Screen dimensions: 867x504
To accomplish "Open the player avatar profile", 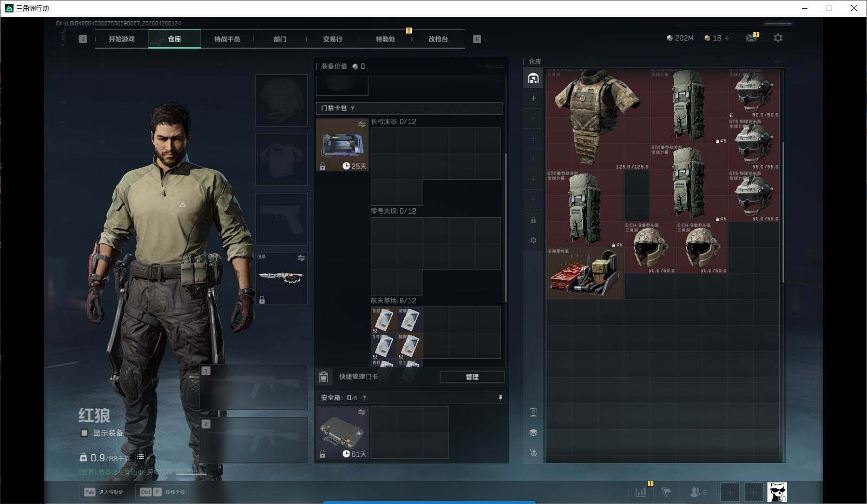I will (777, 492).
